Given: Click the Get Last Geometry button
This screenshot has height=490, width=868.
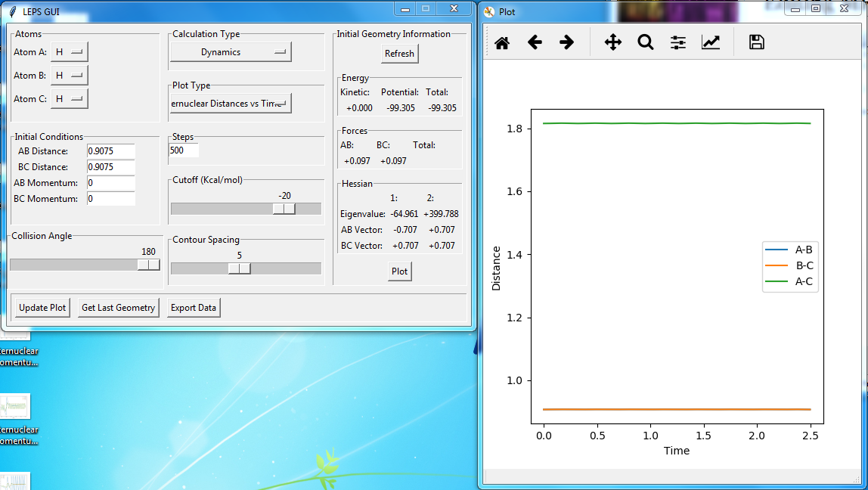Looking at the screenshot, I should click(118, 308).
